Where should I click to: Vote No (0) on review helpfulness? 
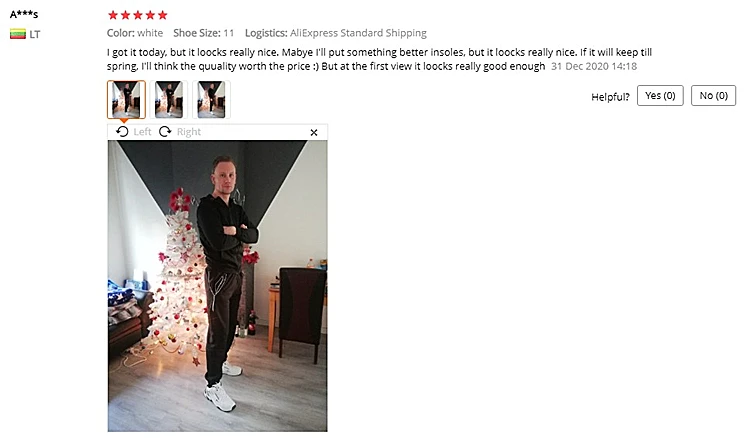713,96
